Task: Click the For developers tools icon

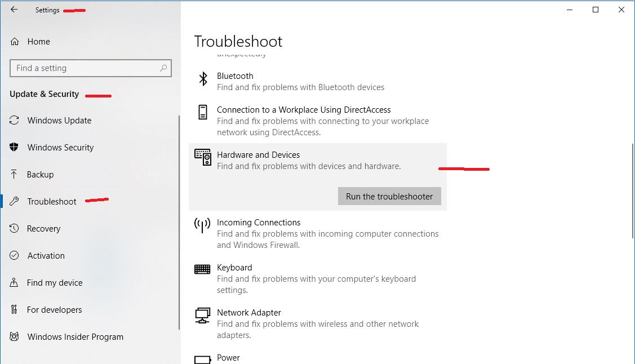Action: pos(14,310)
